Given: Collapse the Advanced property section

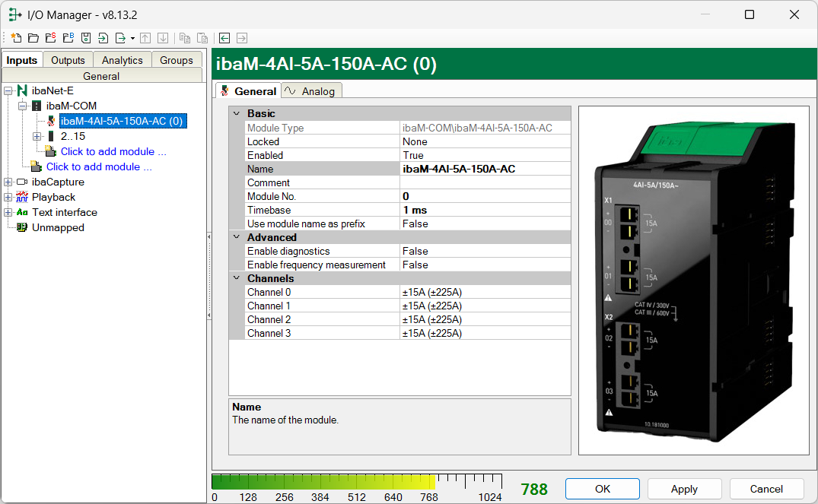Looking at the screenshot, I should [x=237, y=237].
